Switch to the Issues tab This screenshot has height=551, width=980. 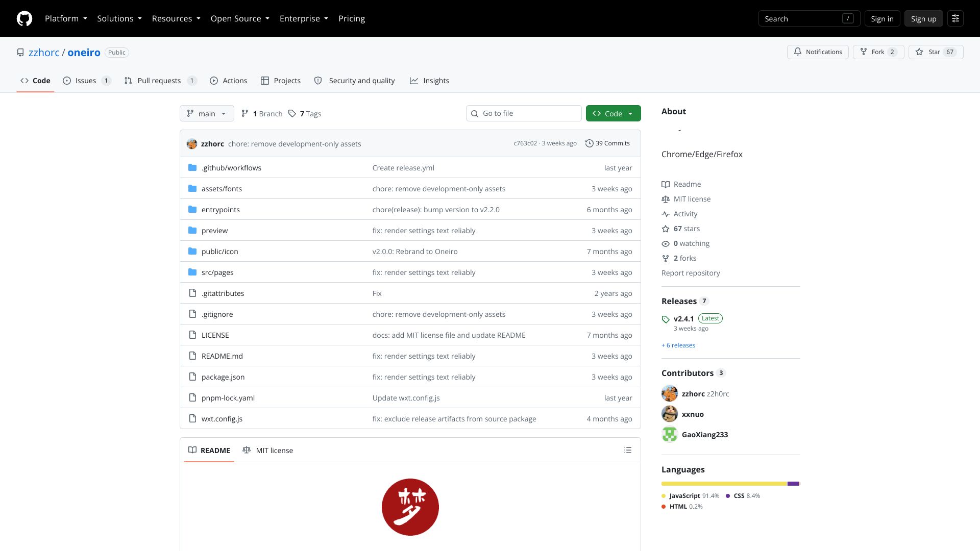tap(87, 81)
